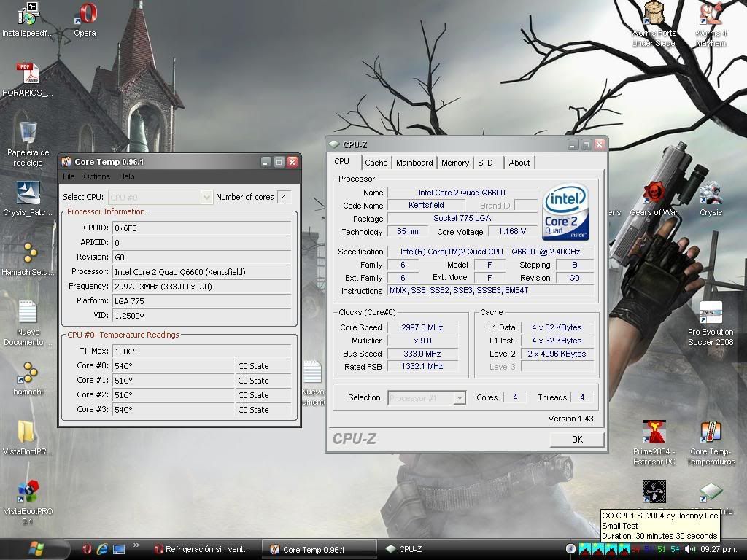This screenshot has height=560, width=747.
Task: Click the Instructions field listing MMX, SSE
Action: [x=491, y=290]
